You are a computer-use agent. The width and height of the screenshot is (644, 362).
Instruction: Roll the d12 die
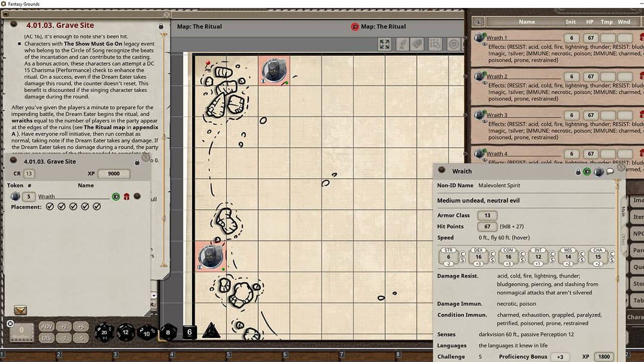tap(126, 332)
